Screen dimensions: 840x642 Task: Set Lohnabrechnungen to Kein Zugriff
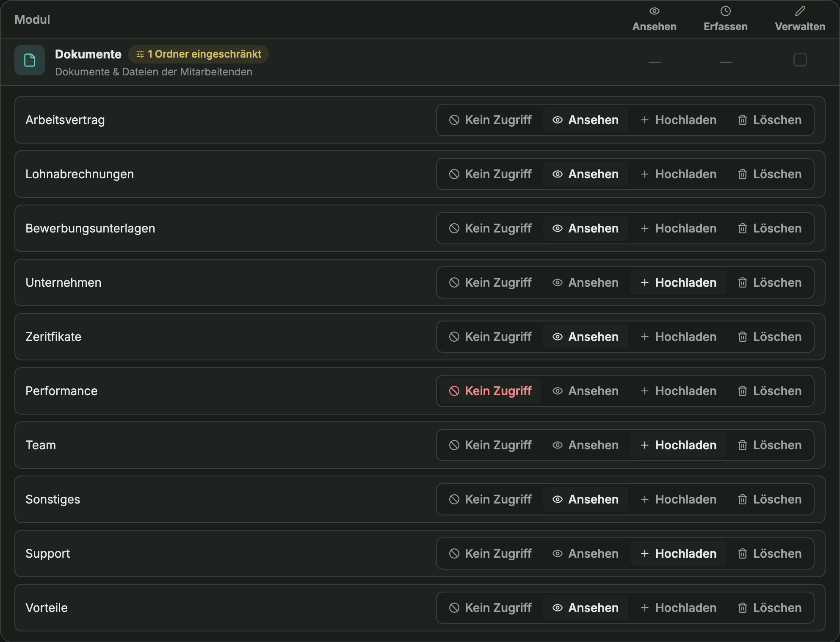pos(490,174)
